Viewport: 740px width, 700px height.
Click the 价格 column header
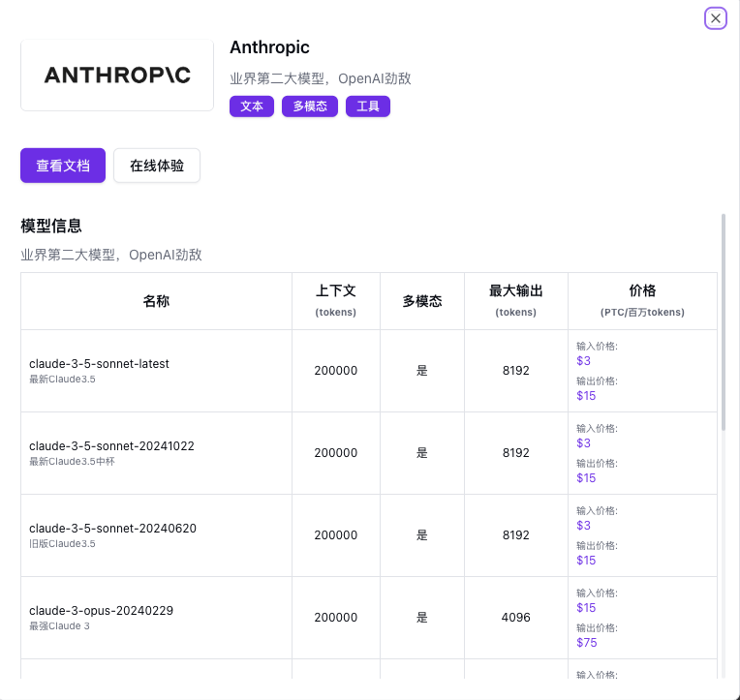[x=642, y=301]
